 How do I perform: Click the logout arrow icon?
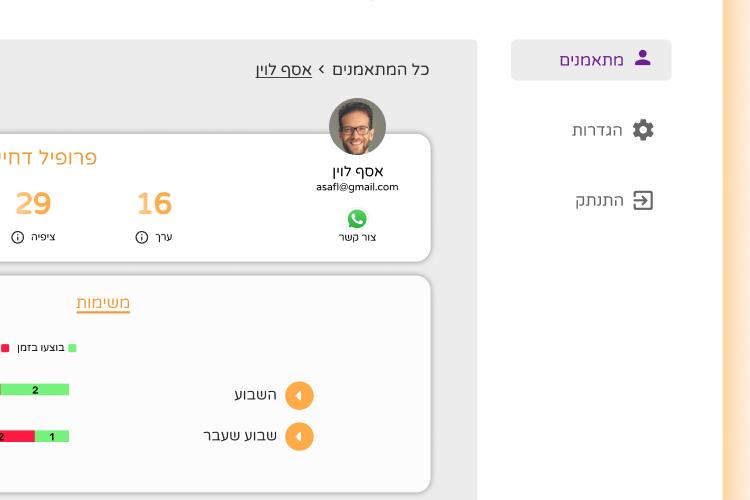click(x=643, y=200)
